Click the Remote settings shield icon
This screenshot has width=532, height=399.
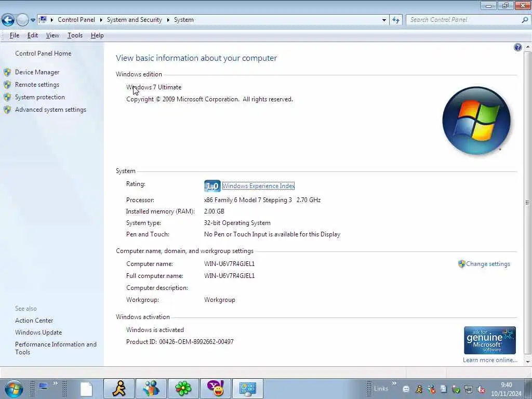[x=7, y=85]
